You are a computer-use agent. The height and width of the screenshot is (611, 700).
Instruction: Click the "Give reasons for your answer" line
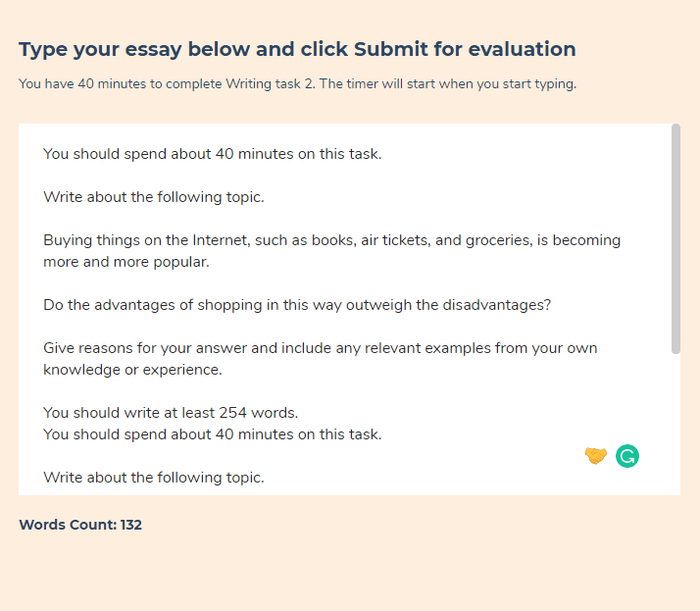point(320,348)
